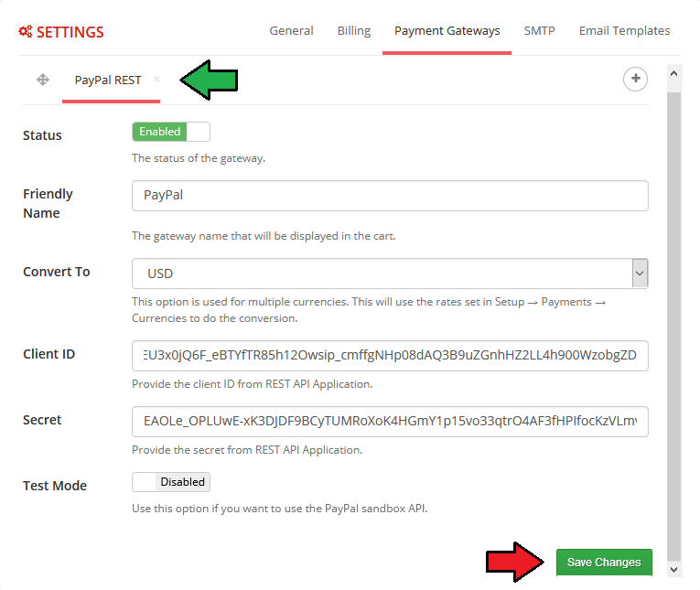The height and width of the screenshot is (590, 700).
Task: Click the Settings gears icon
Action: (x=26, y=31)
